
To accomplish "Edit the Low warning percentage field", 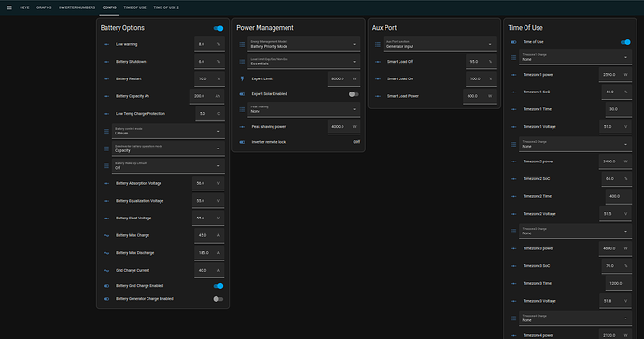I will pyautogui.click(x=209, y=44).
